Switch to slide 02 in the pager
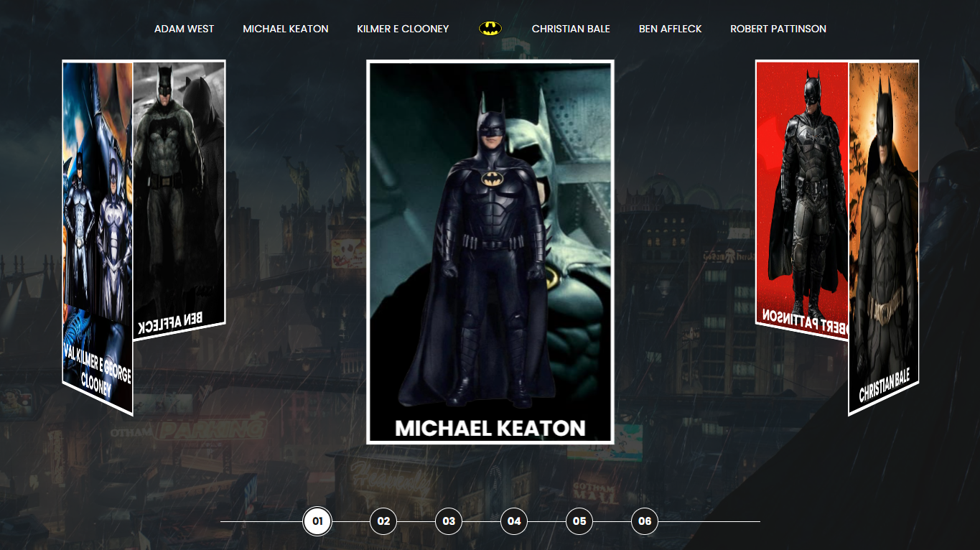The height and width of the screenshot is (550, 980). [x=383, y=521]
